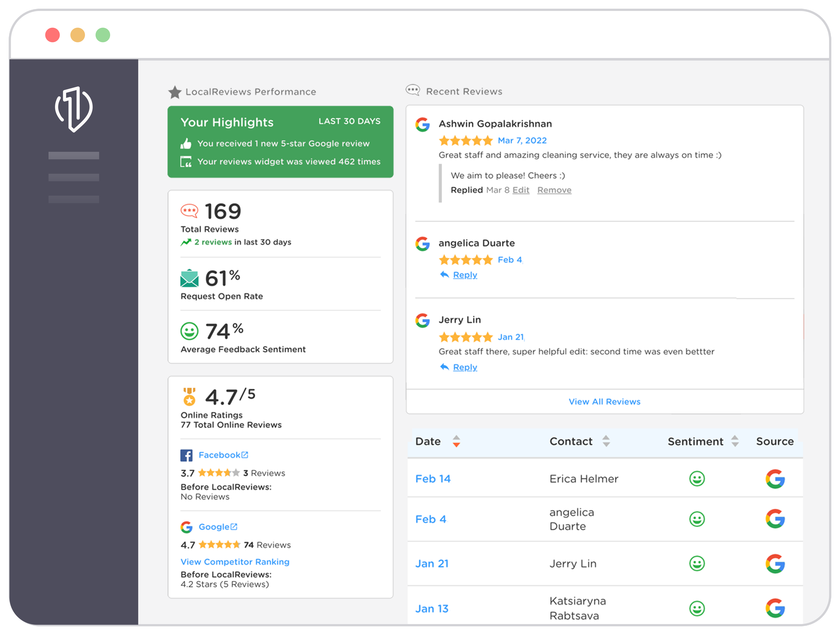Click the reviews widget icon in Your Highlights
The image size is (840, 635).
(x=186, y=162)
